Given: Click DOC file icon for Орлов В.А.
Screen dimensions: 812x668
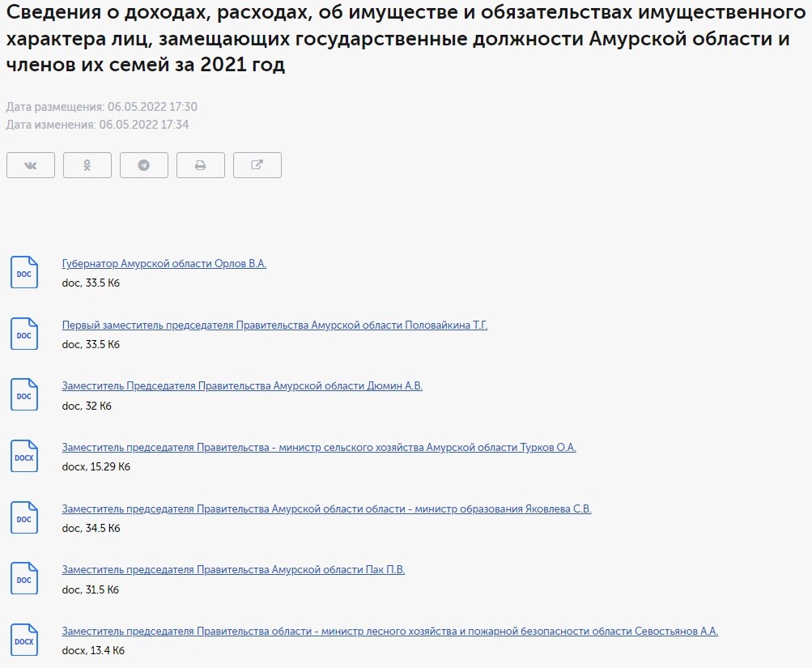Looking at the screenshot, I should click(24, 272).
